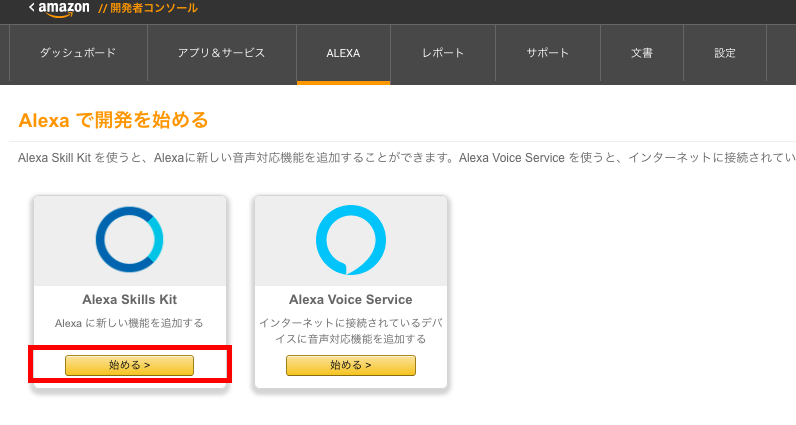The width and height of the screenshot is (796, 425).
Task: Click 始める under Alexa Skills Kit
Action: [129, 365]
